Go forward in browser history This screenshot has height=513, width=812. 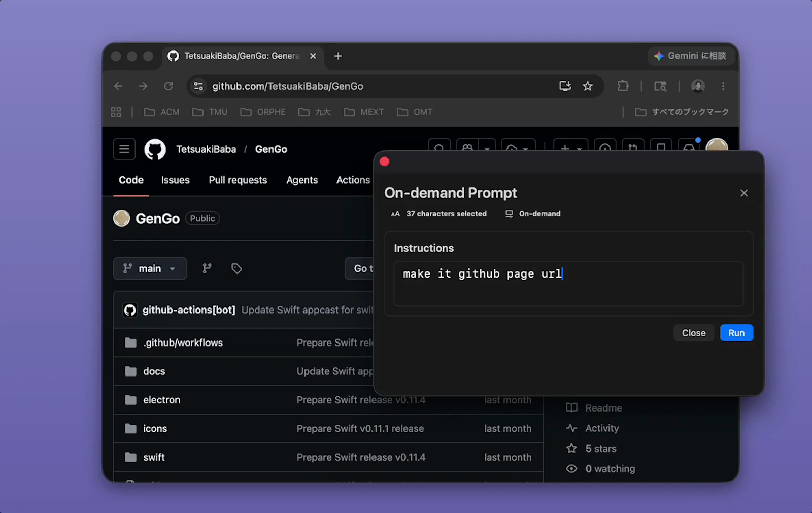click(x=143, y=86)
